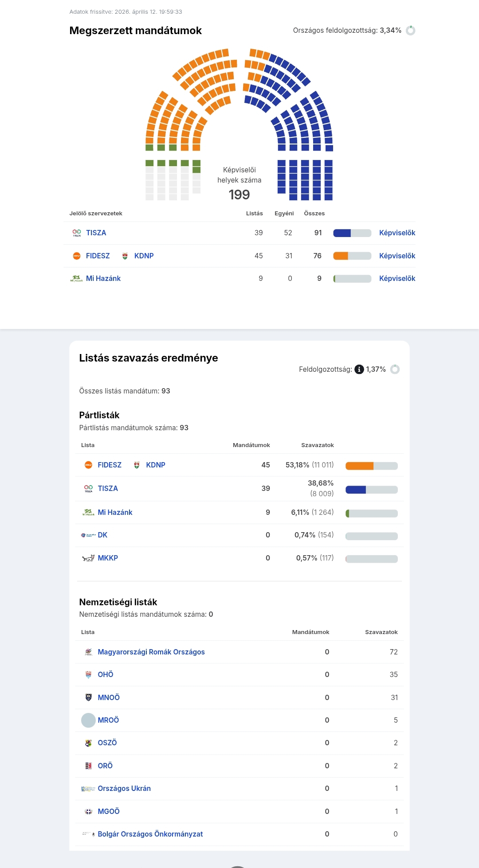Click the national processing donut indicator
Viewport: 479px width, 868px height.
coord(411,31)
